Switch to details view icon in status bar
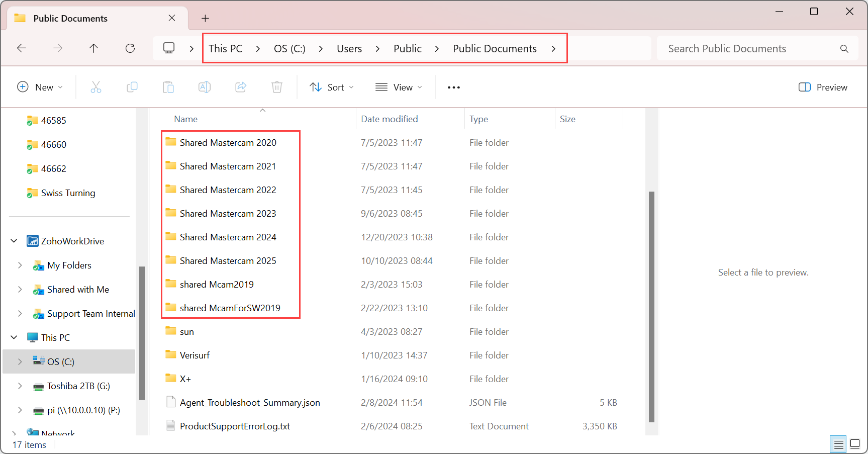This screenshot has height=454, width=868. [838, 444]
